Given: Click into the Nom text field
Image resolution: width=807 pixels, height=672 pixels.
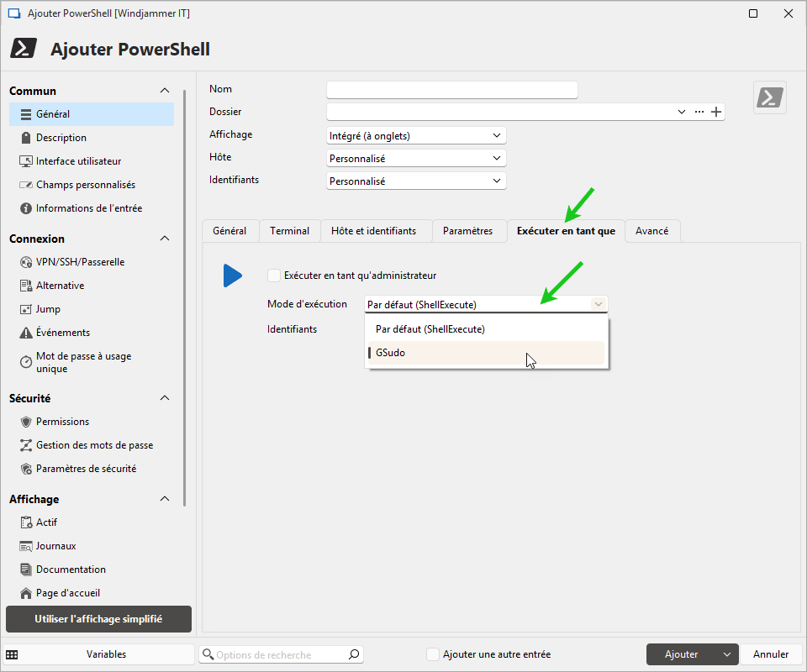Looking at the screenshot, I should point(451,90).
